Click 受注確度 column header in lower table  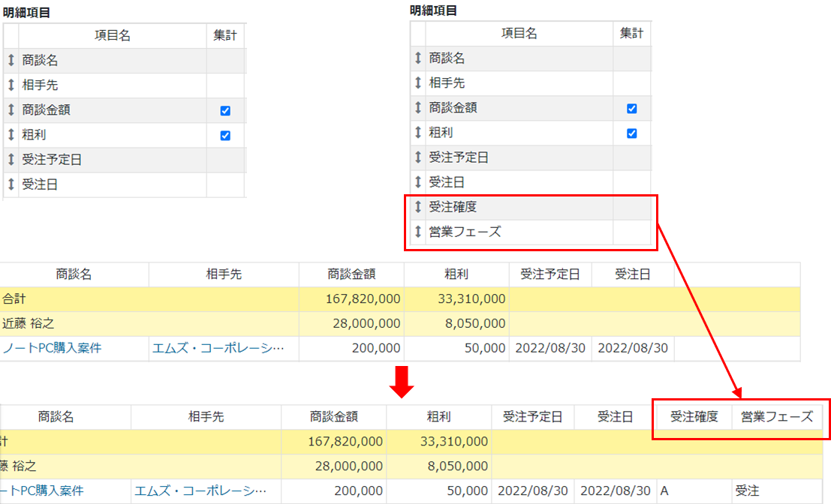[x=694, y=417]
